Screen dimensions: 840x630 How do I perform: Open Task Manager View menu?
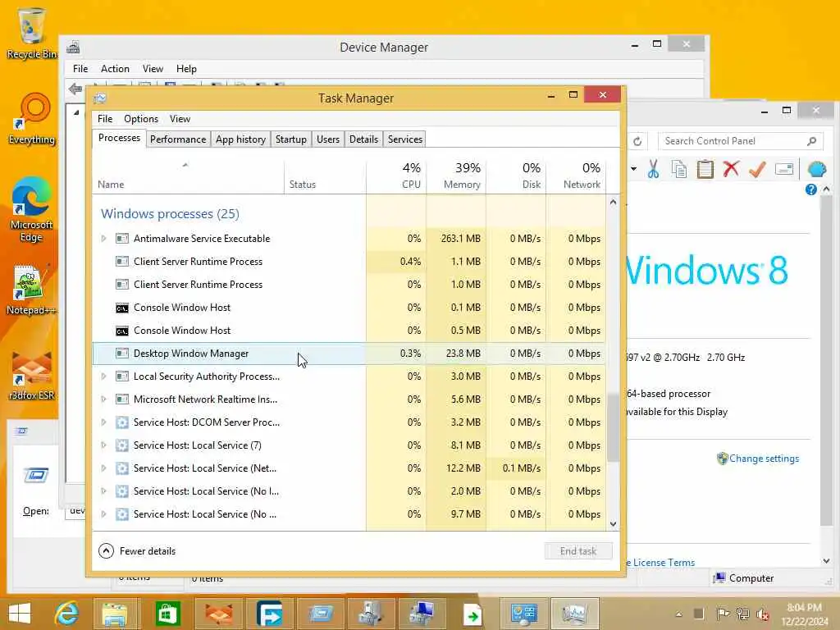(180, 119)
